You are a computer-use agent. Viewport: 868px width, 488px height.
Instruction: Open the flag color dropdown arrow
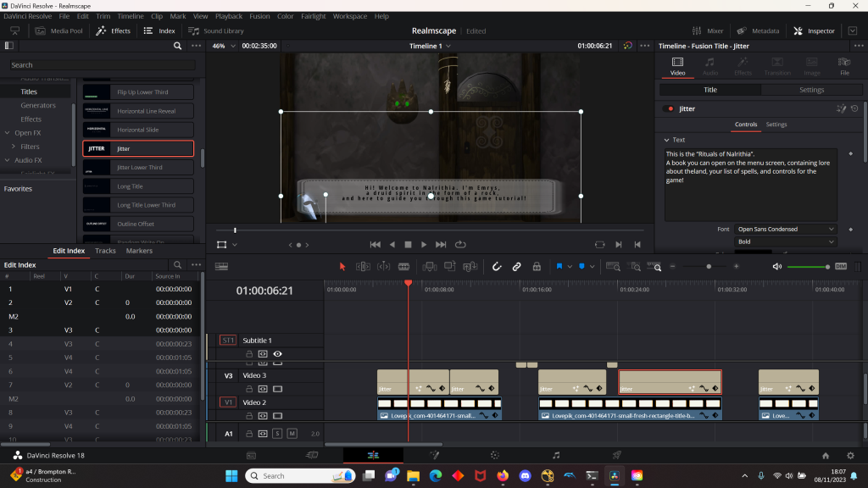point(570,267)
